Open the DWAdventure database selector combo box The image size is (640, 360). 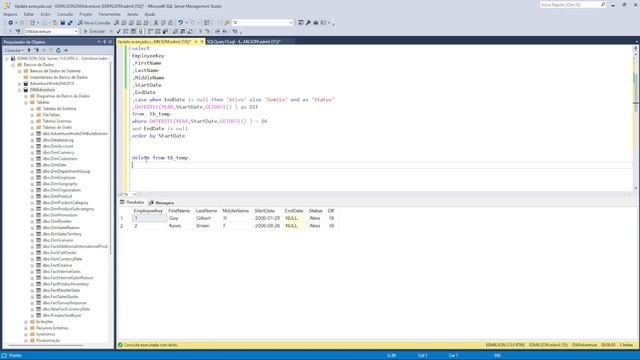click(x=51, y=31)
